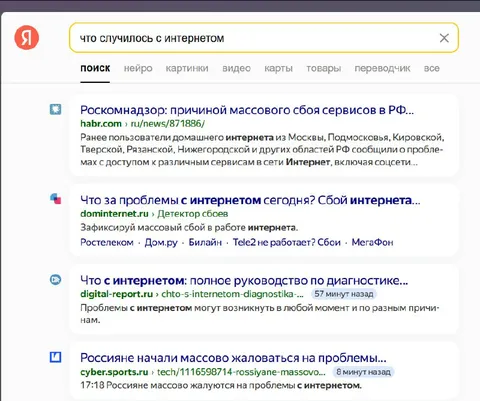Image resolution: width=480 pixels, height=401 pixels.
Task: Focus the search box with query text
Action: tap(264, 38)
